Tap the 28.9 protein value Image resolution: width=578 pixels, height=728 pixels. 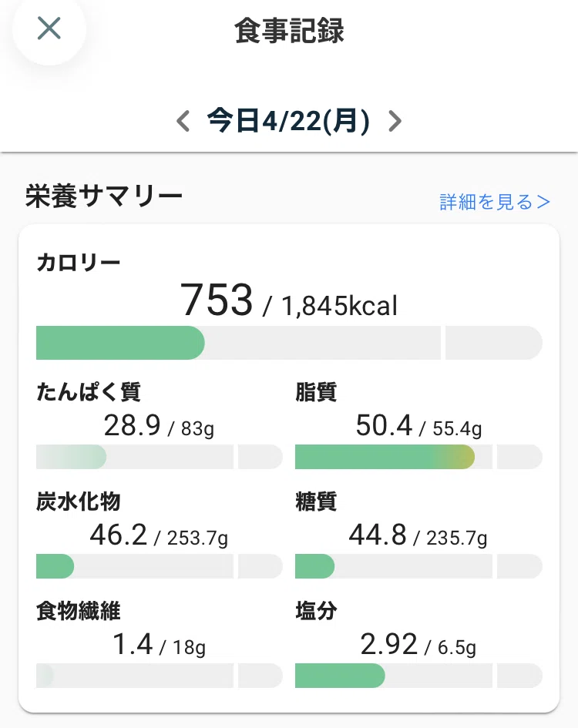tap(132, 425)
